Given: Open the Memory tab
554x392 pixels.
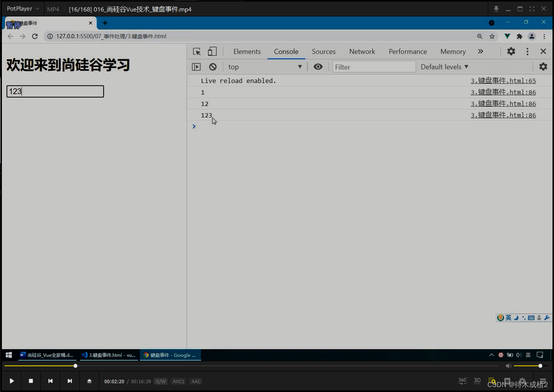Looking at the screenshot, I should pyautogui.click(x=453, y=52).
